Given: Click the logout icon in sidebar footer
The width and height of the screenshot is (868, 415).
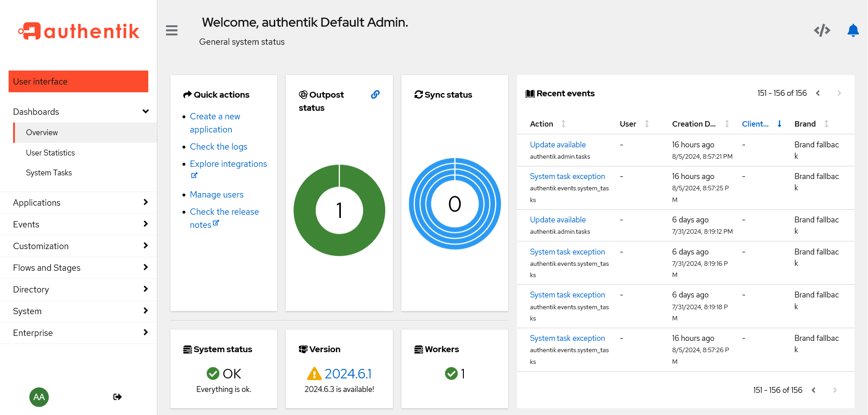Looking at the screenshot, I should 118,397.
